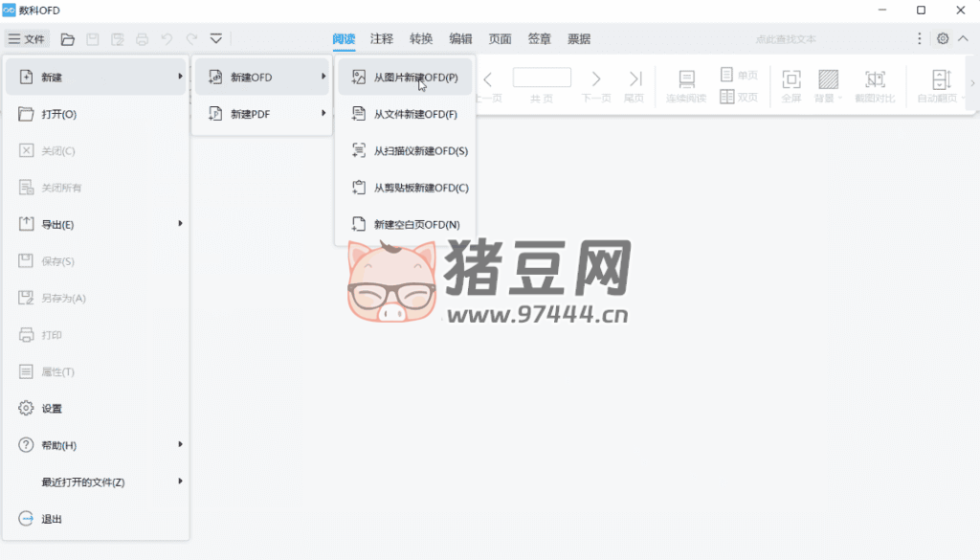980x560 pixels.
Task: Select 新建PDF submenu item
Action: tap(262, 114)
